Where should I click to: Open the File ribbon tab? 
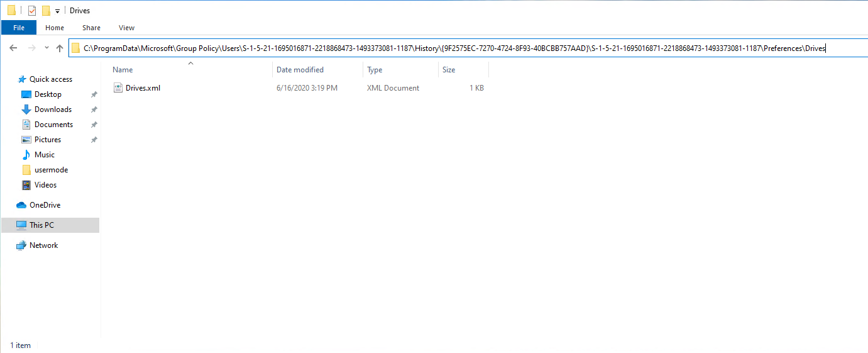(x=19, y=28)
